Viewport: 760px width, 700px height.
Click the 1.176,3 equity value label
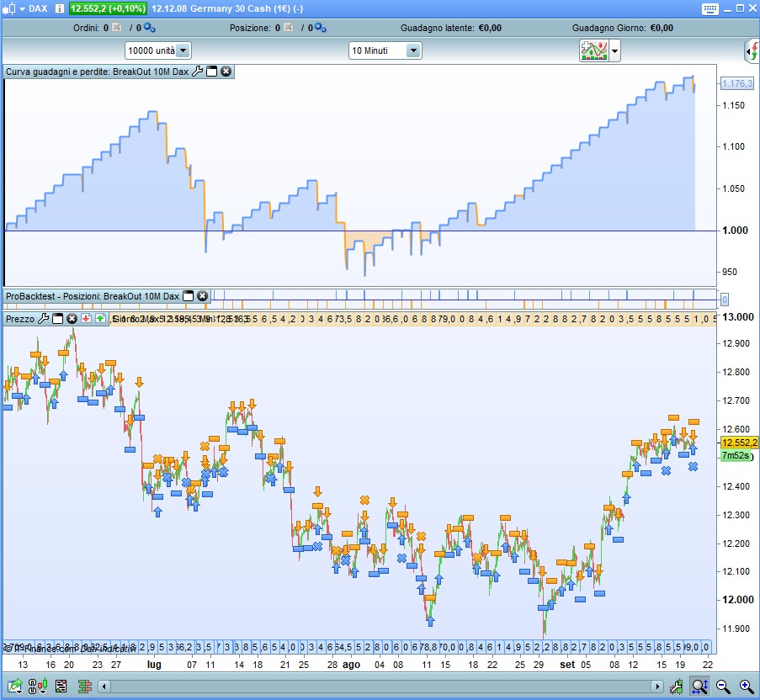click(x=737, y=83)
